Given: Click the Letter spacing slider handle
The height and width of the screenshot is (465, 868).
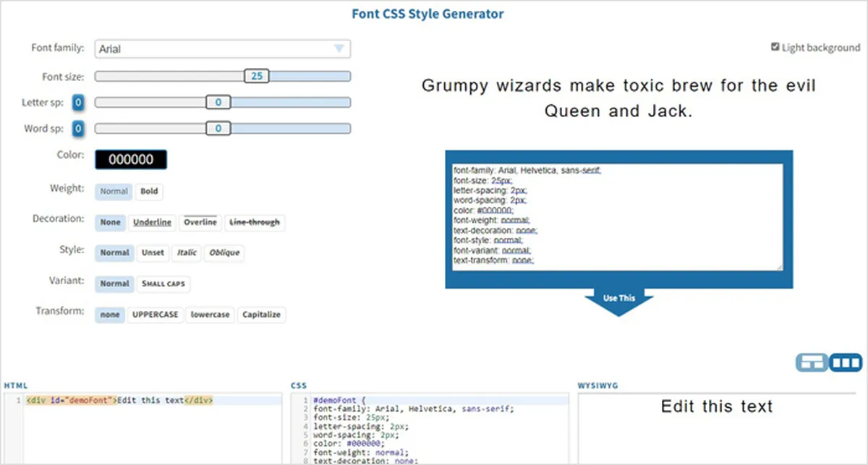Looking at the screenshot, I should click(218, 103).
